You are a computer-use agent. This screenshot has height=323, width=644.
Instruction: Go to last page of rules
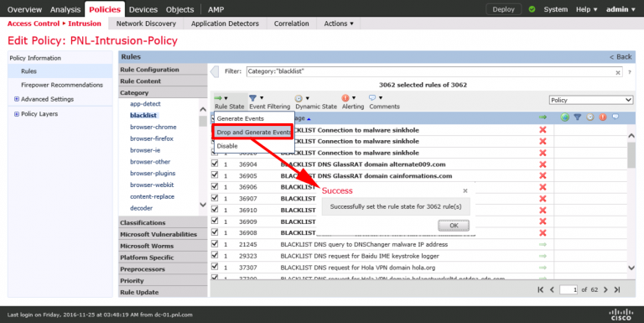tap(617, 289)
